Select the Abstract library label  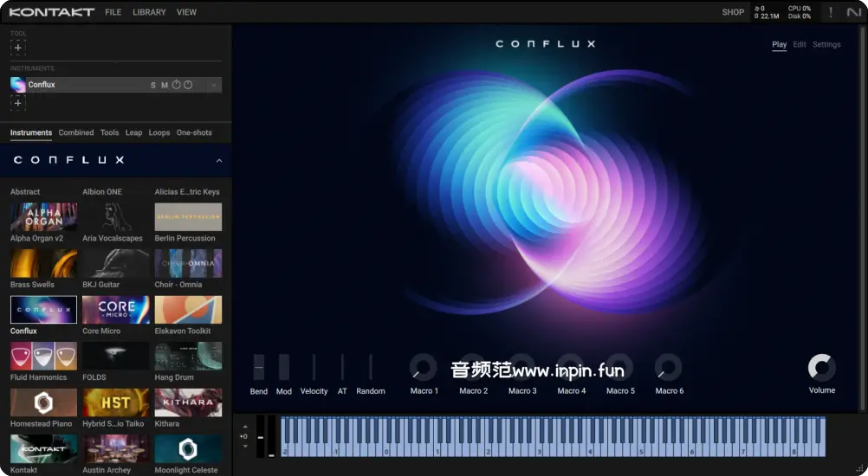25,192
